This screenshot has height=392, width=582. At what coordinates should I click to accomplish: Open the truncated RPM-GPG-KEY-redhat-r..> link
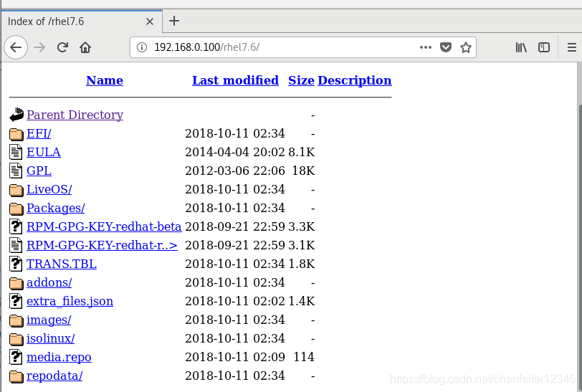pos(102,245)
